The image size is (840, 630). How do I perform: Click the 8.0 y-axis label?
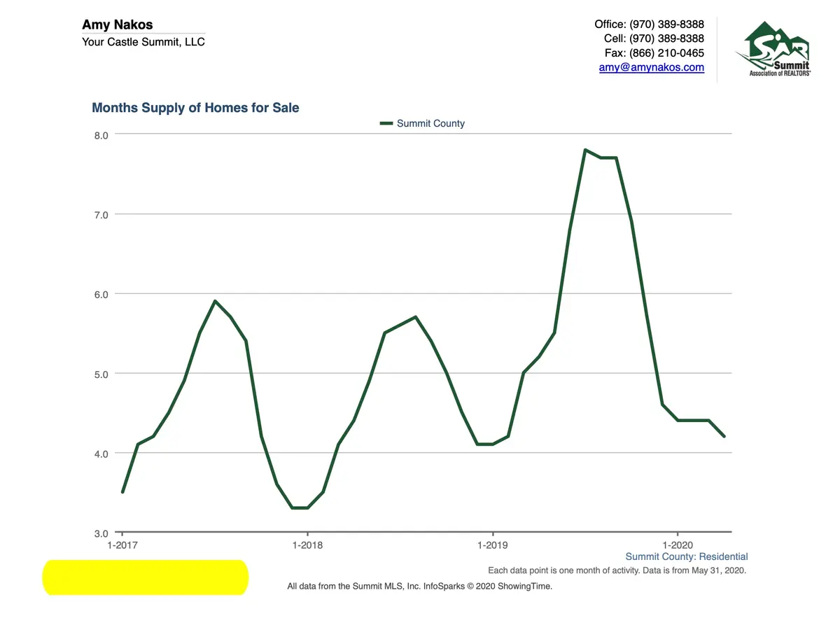101,135
